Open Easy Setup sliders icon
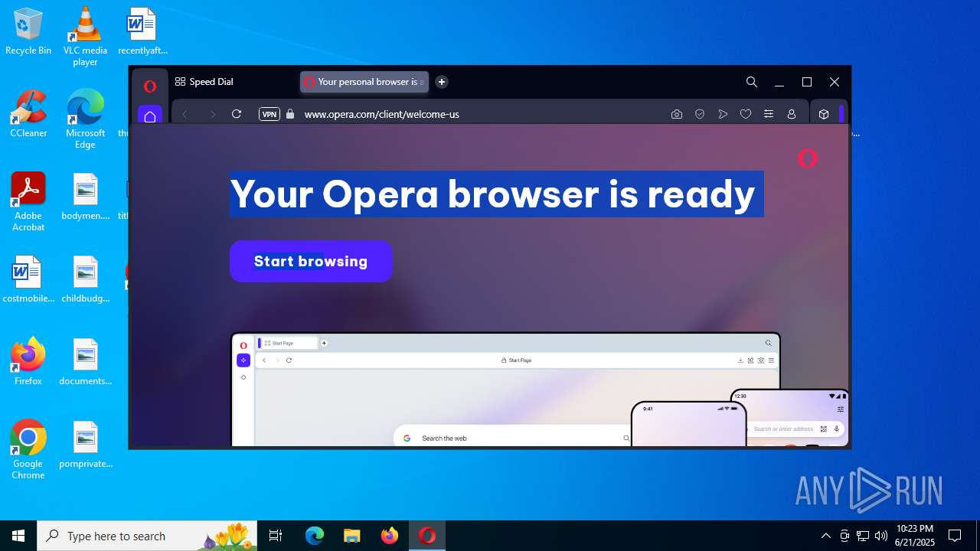This screenshot has height=551, width=980. point(769,114)
